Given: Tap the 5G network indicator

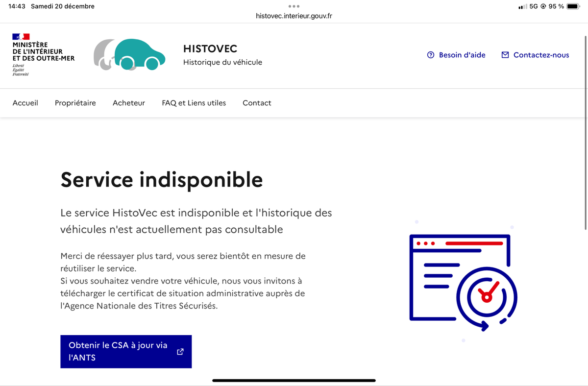Looking at the screenshot, I should [534, 6].
